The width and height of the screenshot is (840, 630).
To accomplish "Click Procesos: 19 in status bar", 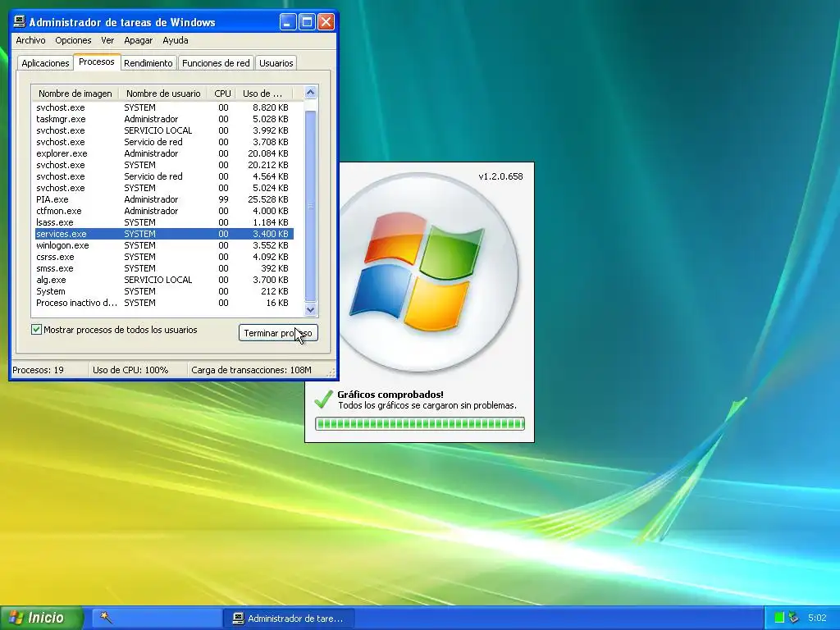I will coord(38,370).
